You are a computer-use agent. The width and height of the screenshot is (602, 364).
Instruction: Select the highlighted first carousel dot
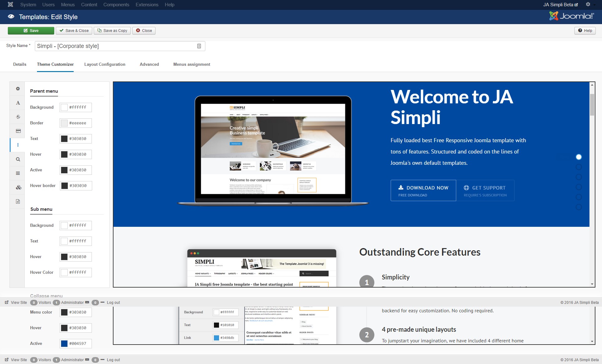click(578, 157)
